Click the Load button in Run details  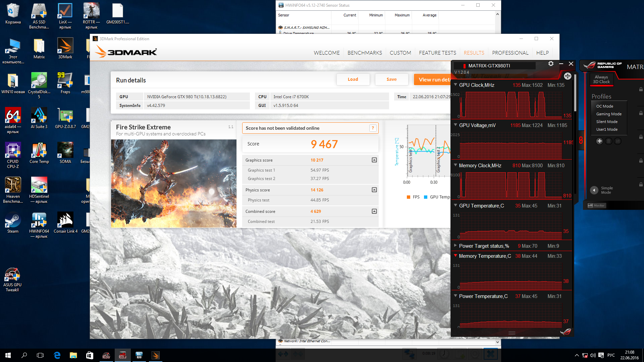pos(353,79)
